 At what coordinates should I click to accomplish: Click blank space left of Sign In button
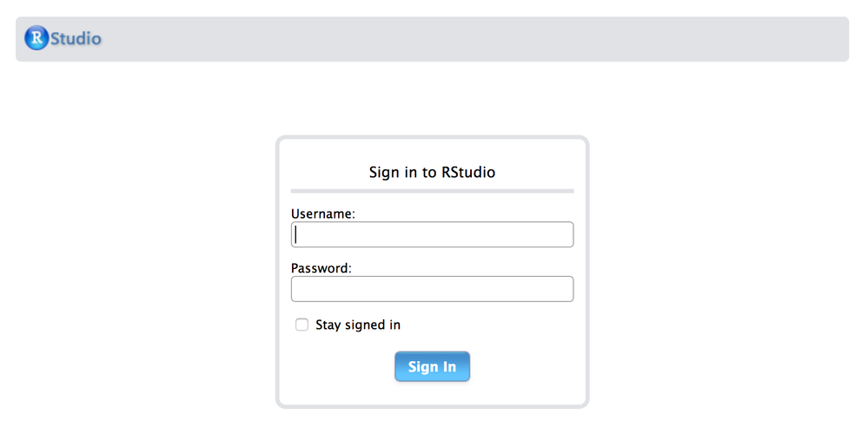tap(339, 366)
